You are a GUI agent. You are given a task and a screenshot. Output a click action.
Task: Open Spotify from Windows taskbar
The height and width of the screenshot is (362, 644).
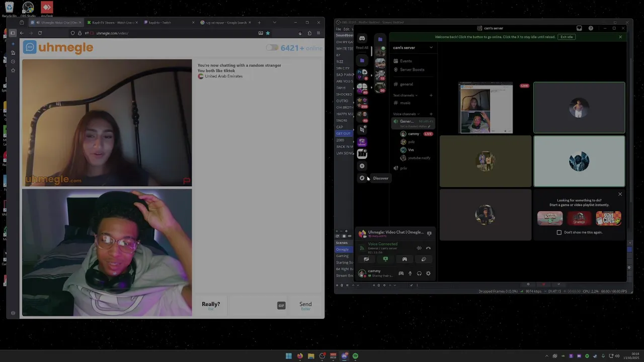[355, 356]
